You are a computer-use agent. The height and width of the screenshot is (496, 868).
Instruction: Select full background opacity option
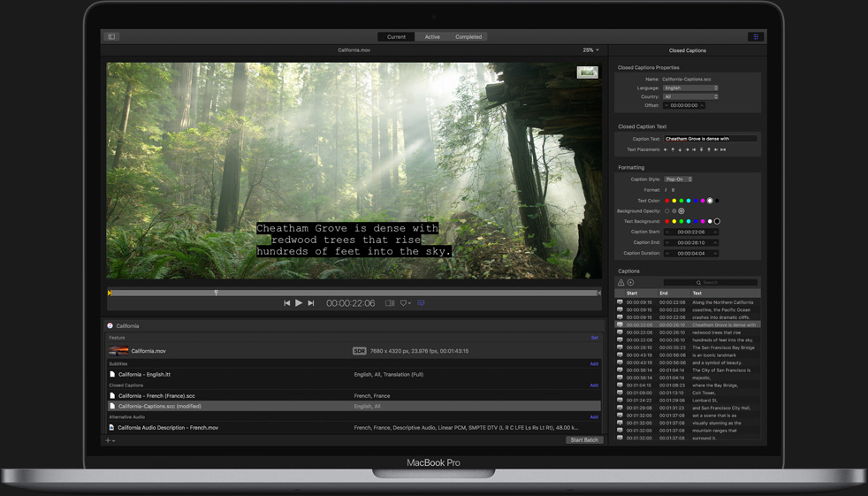(x=681, y=211)
